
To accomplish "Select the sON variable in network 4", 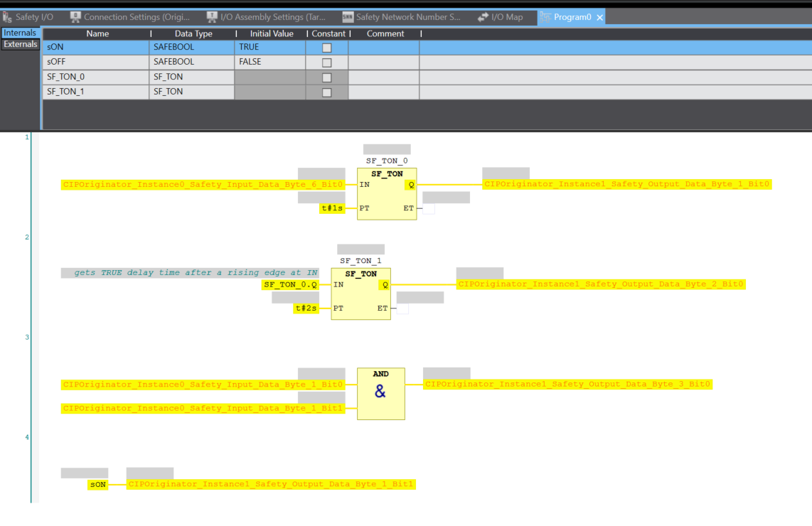I will click(98, 485).
